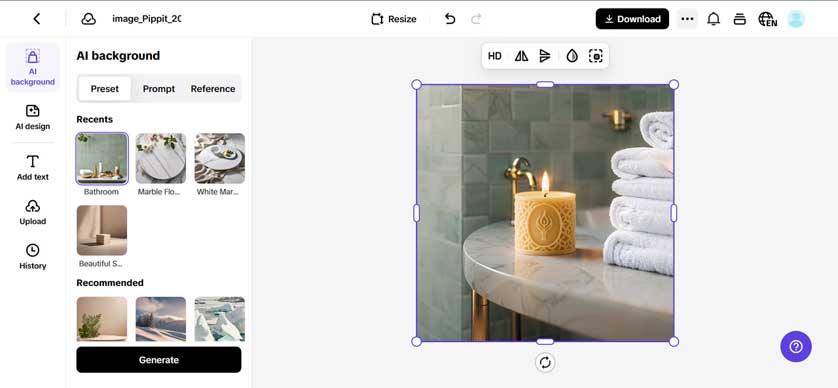Click the Recents section heading
Image resolution: width=838 pixels, height=388 pixels.
[x=95, y=119]
